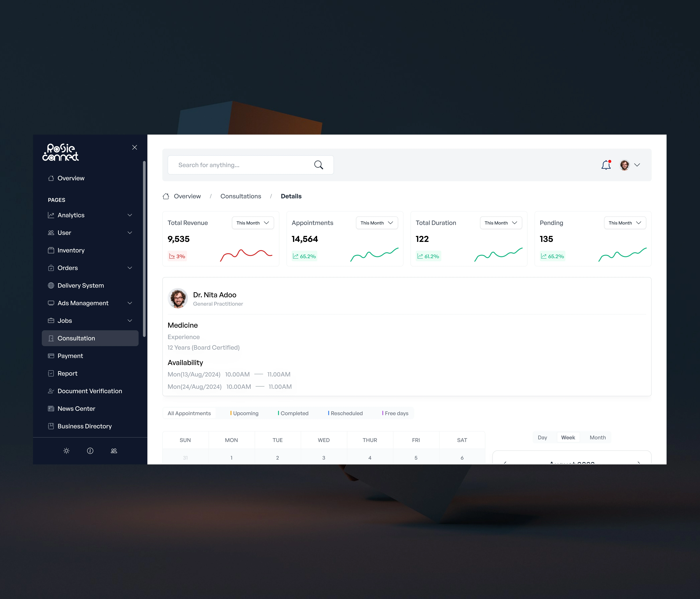The width and height of the screenshot is (700, 599).
Task: Go to Consultations breadcrumb link
Action: [x=241, y=196]
